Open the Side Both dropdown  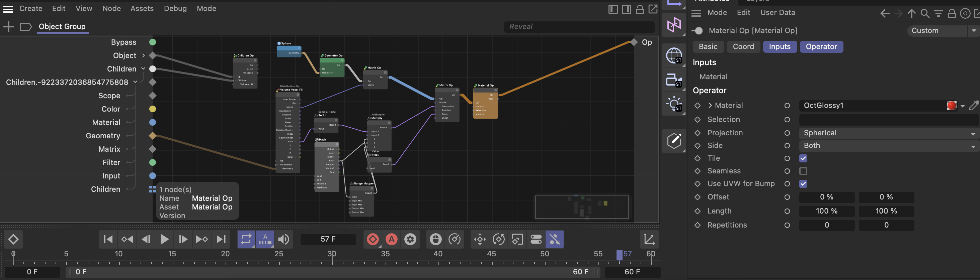889,146
